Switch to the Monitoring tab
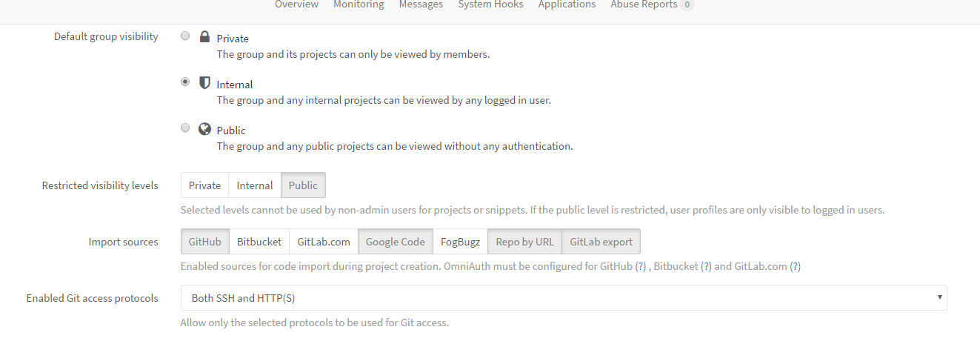 click(359, 4)
